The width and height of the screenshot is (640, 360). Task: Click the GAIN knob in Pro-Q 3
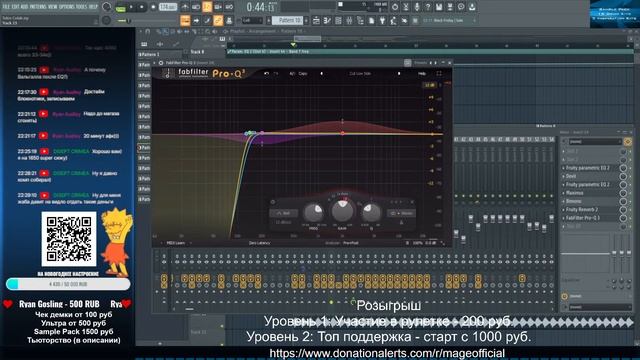tap(342, 210)
